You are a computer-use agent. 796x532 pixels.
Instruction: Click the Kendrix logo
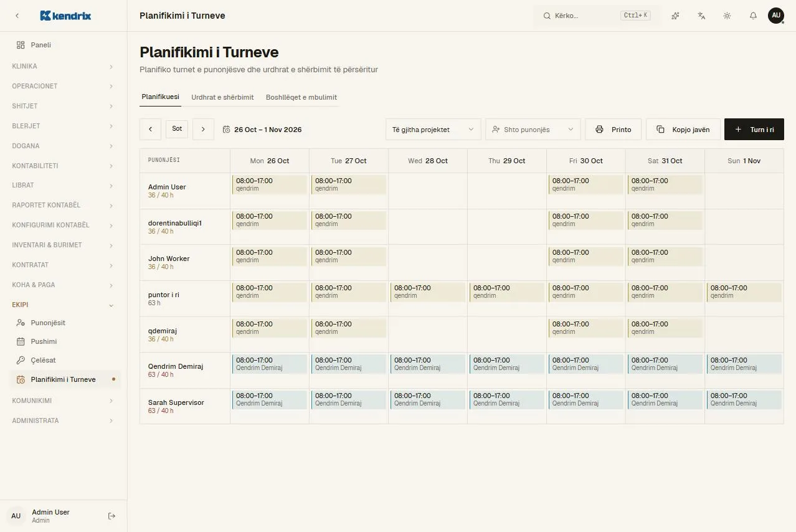[x=65, y=16]
